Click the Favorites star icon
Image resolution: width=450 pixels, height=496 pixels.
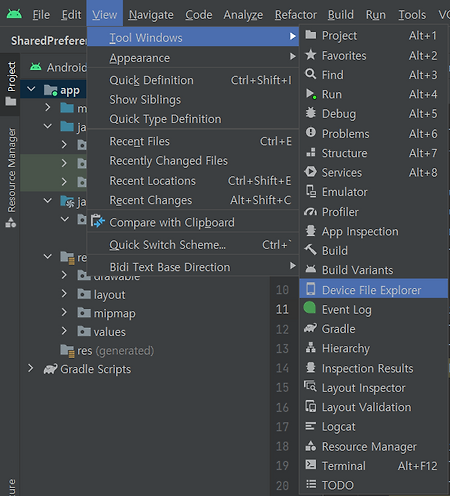pyautogui.click(x=311, y=55)
